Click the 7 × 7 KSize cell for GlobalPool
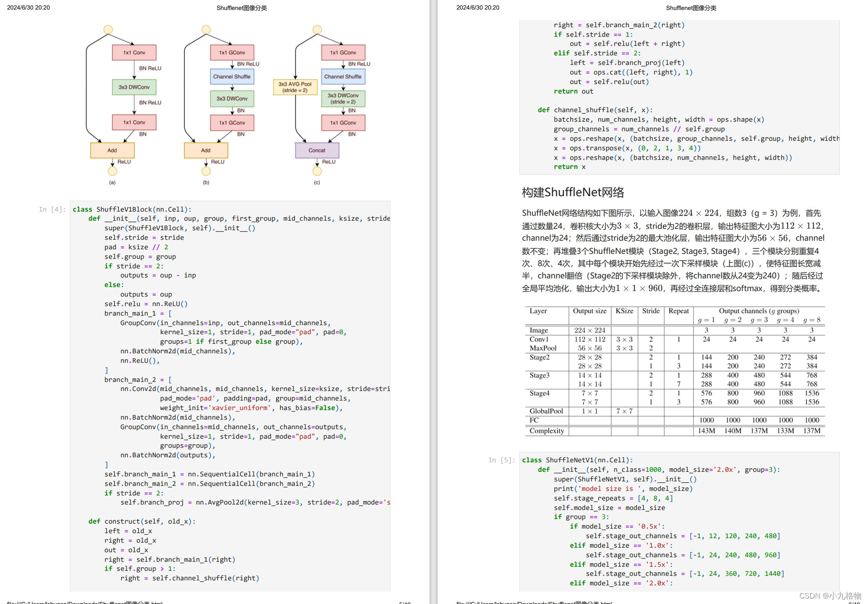This screenshot has height=604, width=868. (x=625, y=411)
